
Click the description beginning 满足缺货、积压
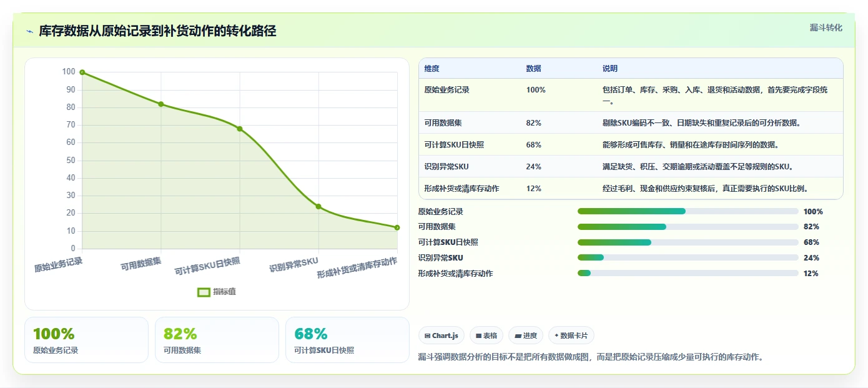(698, 167)
